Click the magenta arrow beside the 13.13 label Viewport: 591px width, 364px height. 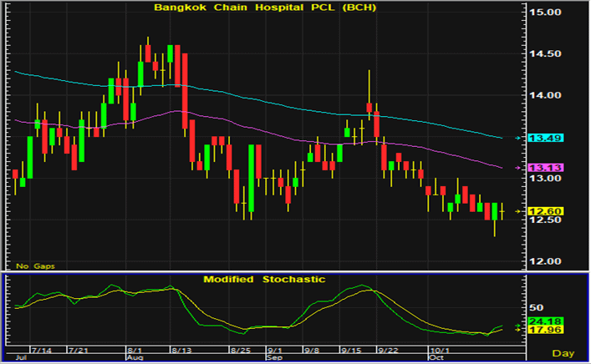click(x=518, y=168)
